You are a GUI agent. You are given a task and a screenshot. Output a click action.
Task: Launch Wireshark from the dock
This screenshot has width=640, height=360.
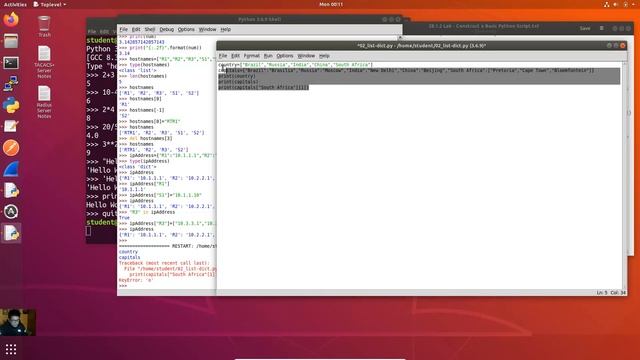click(x=11, y=169)
